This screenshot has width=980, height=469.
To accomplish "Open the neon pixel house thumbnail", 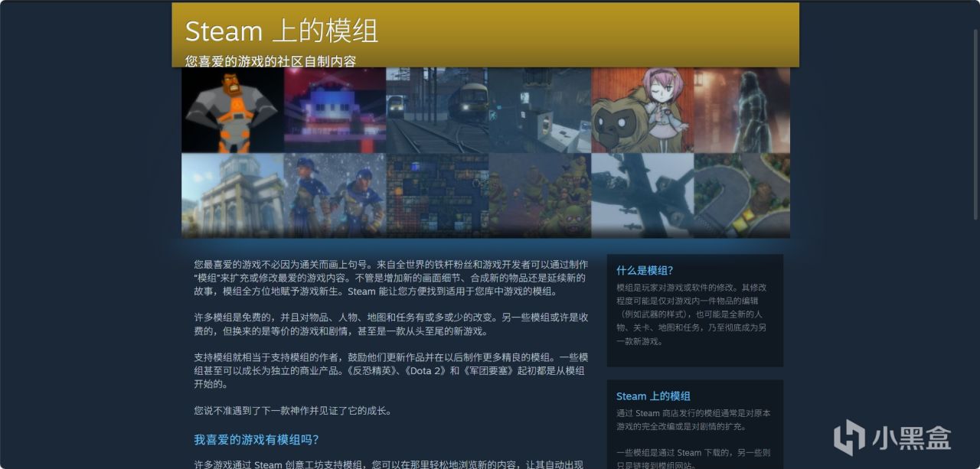I will coord(335,110).
